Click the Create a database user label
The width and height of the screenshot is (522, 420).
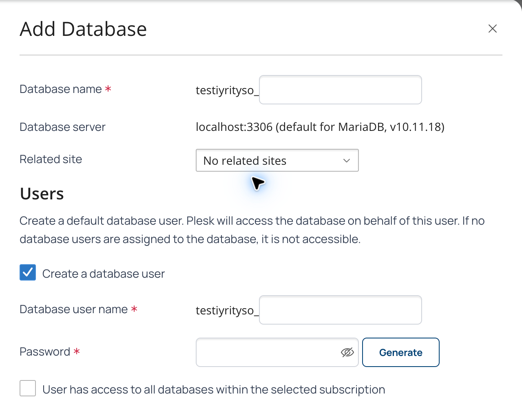104,274
